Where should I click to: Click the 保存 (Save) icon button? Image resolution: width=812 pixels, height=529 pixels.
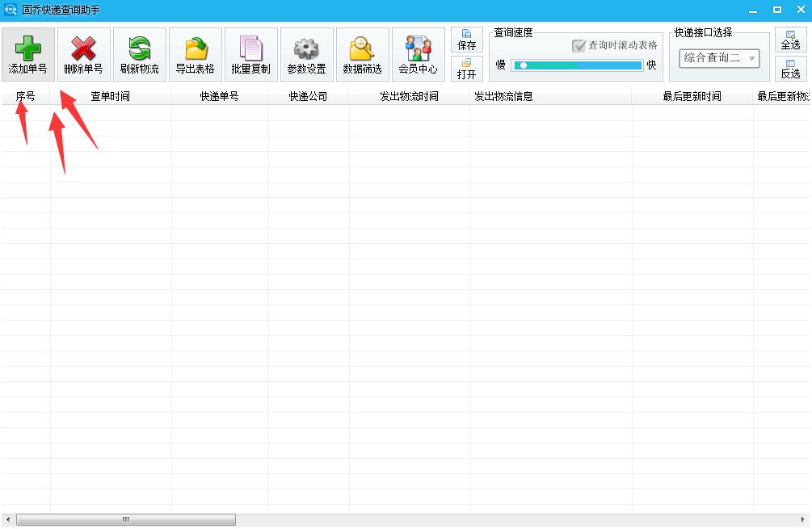[x=467, y=38]
